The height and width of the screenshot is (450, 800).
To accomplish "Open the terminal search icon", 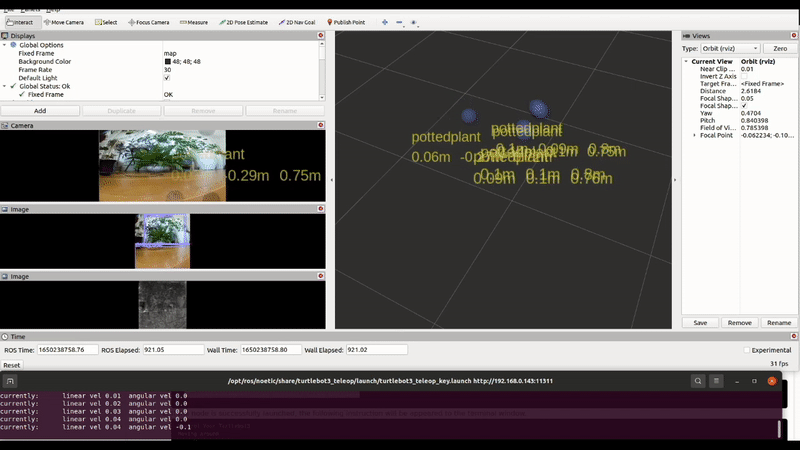I will point(698,381).
